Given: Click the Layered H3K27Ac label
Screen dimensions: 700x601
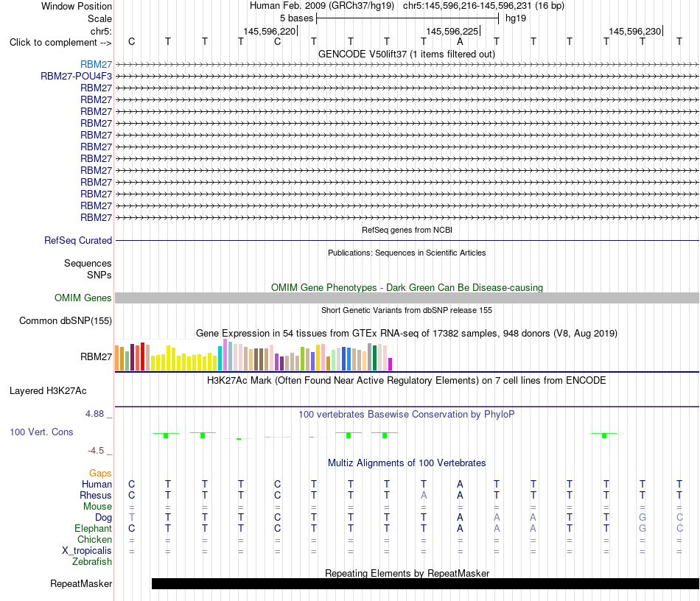Looking at the screenshot, I should click(48, 391).
